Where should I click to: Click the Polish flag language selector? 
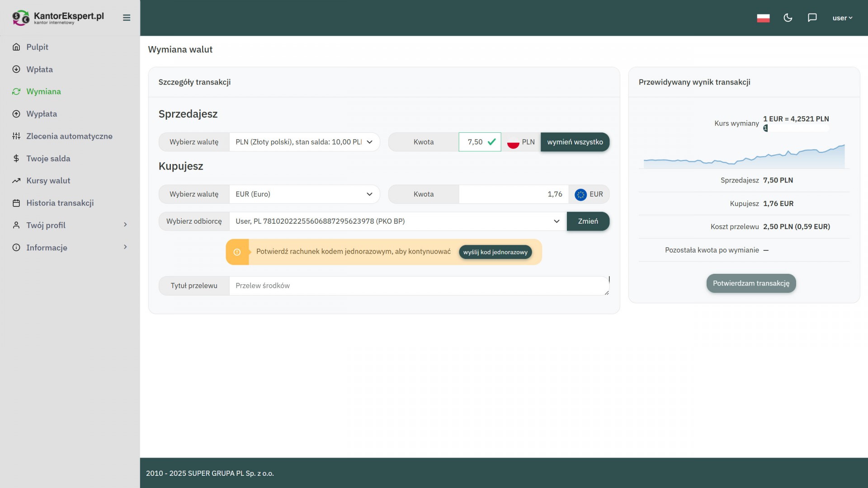[x=763, y=18]
